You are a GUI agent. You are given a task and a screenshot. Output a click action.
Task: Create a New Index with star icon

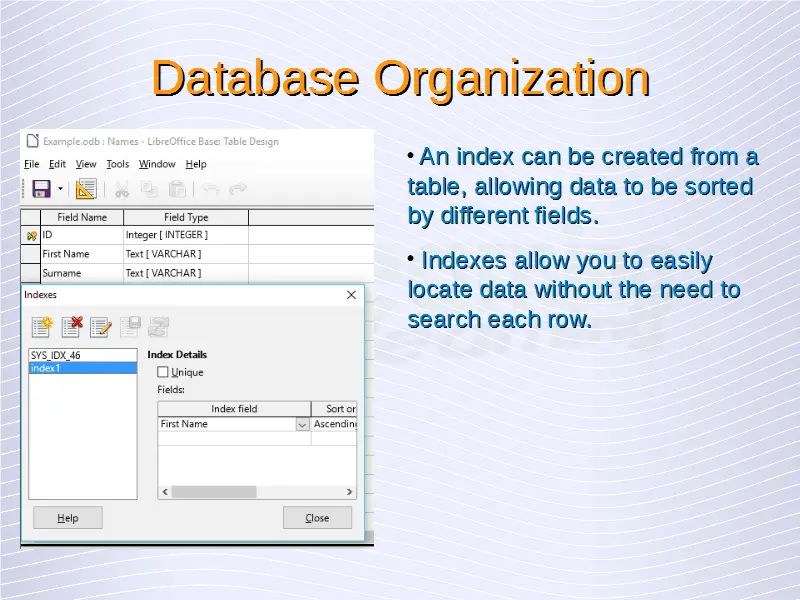[x=42, y=326]
